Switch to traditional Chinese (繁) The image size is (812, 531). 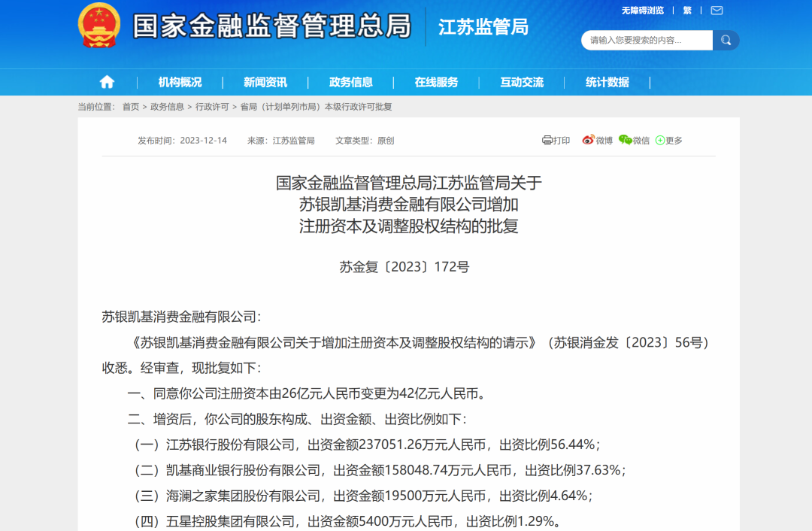click(687, 10)
